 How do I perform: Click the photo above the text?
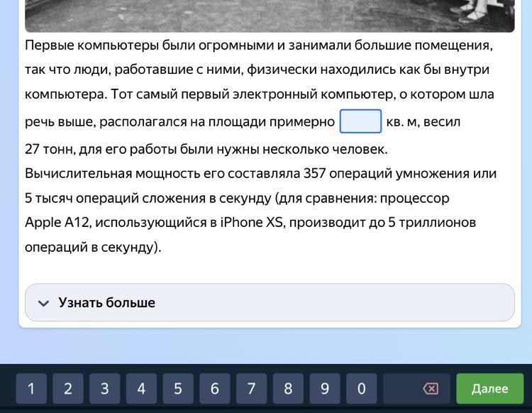tap(270, 16)
